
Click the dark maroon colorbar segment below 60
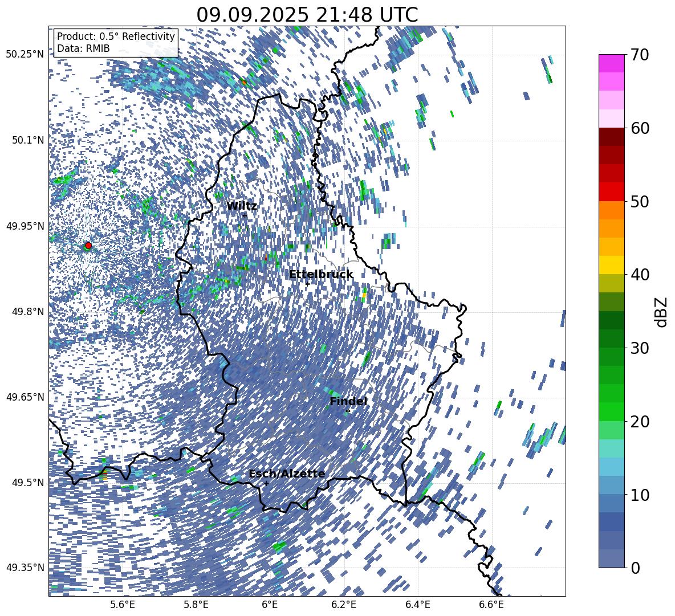tap(611, 137)
